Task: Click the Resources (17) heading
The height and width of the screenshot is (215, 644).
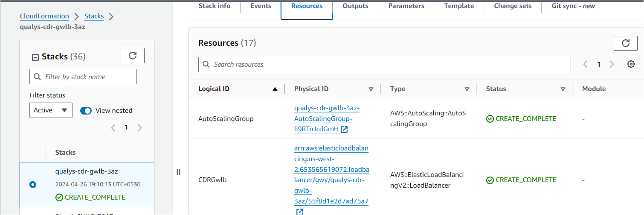Action: 227,43
